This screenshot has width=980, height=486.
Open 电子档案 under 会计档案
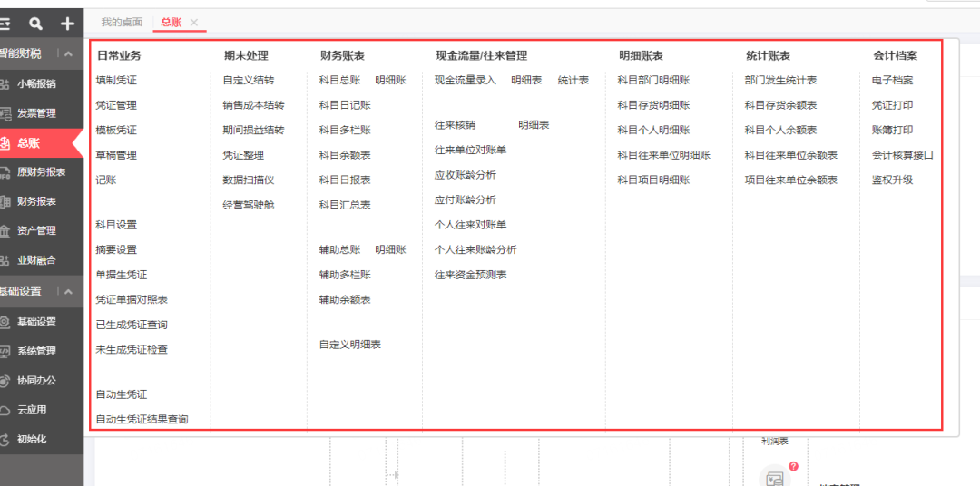[893, 80]
